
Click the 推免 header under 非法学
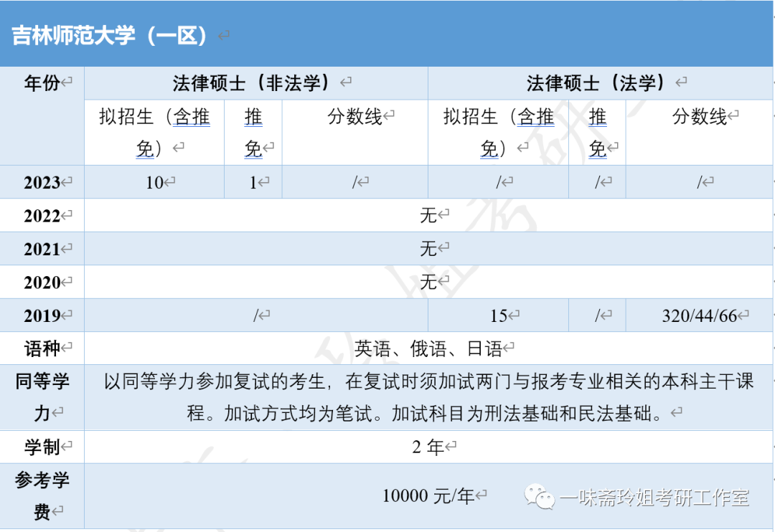tap(253, 133)
